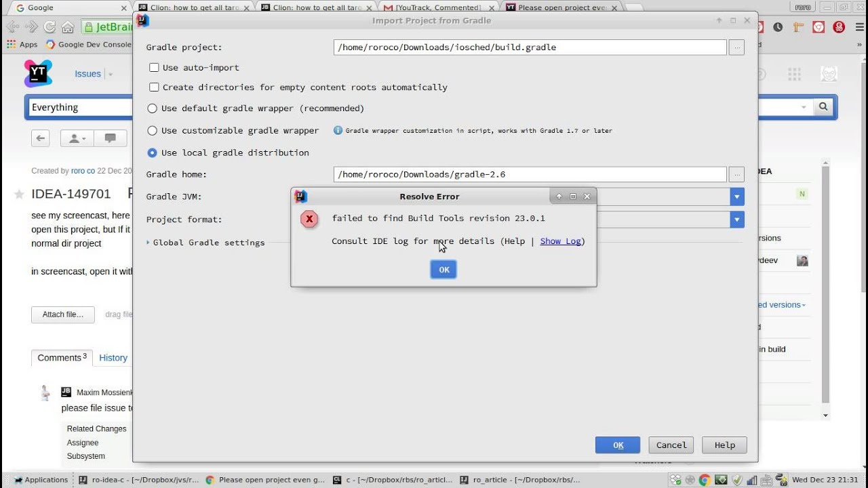Browse for Gradle project path with ellipsis button
Viewport: 868px width, 488px height.
(736, 47)
